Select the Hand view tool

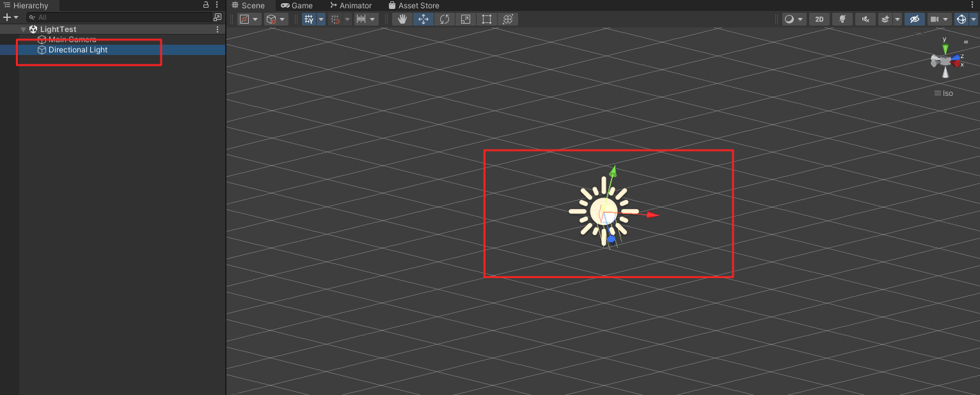point(402,19)
